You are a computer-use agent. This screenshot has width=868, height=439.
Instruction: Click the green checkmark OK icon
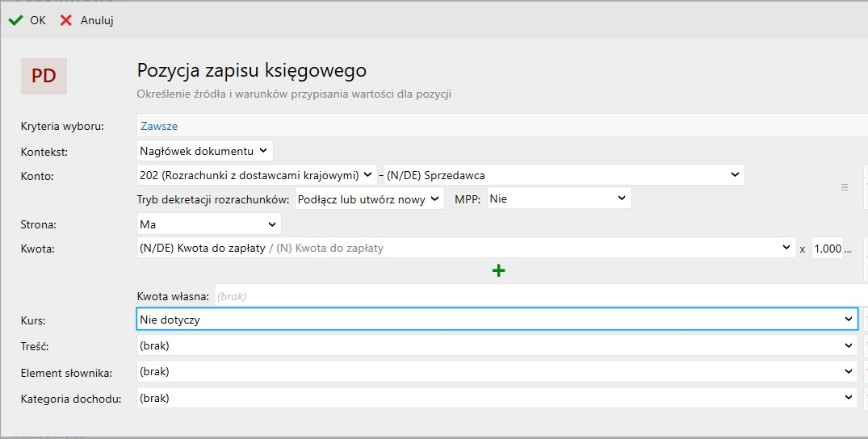click(15, 20)
